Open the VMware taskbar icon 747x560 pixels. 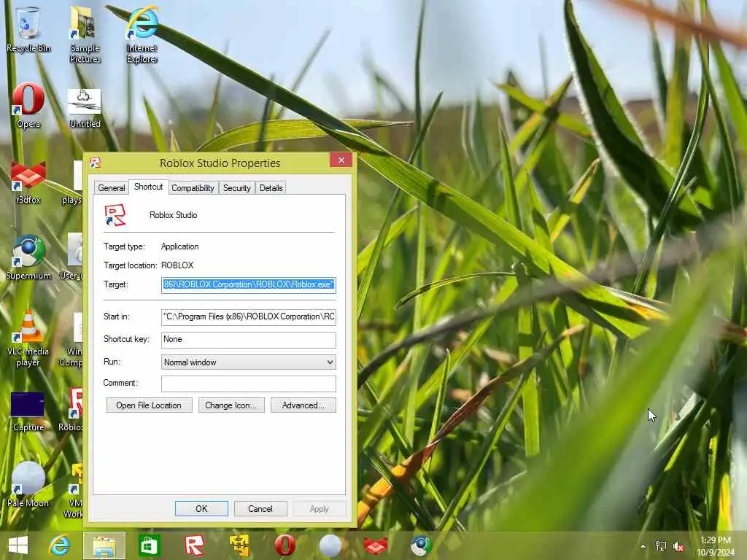pos(239,545)
